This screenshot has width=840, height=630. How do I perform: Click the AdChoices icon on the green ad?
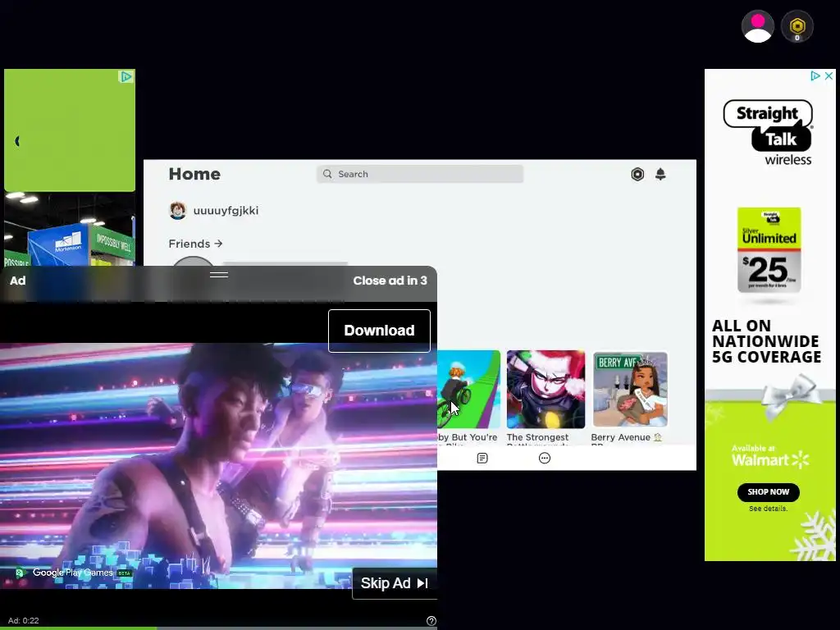(126, 76)
